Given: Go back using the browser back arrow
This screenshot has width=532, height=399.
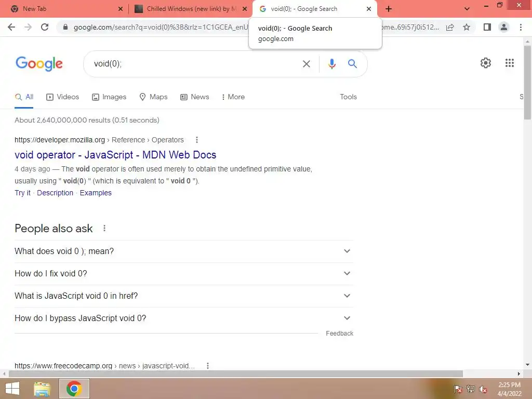Looking at the screenshot, I should 11,27.
